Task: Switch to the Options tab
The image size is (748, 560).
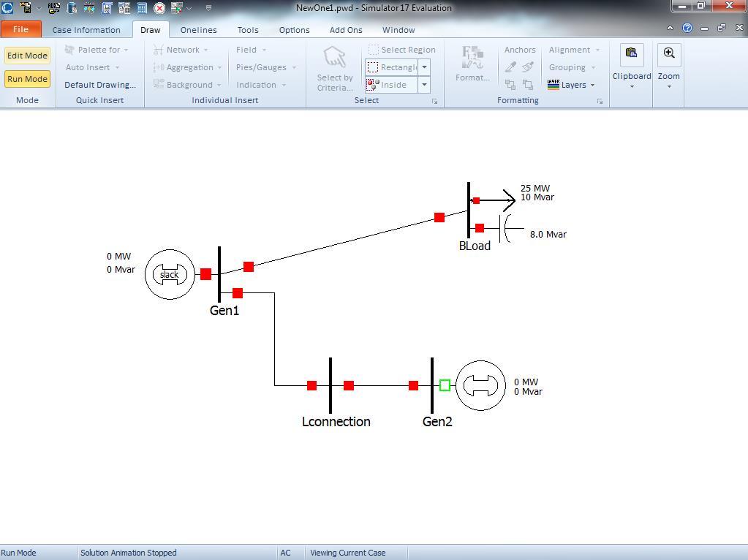Action: point(295,29)
